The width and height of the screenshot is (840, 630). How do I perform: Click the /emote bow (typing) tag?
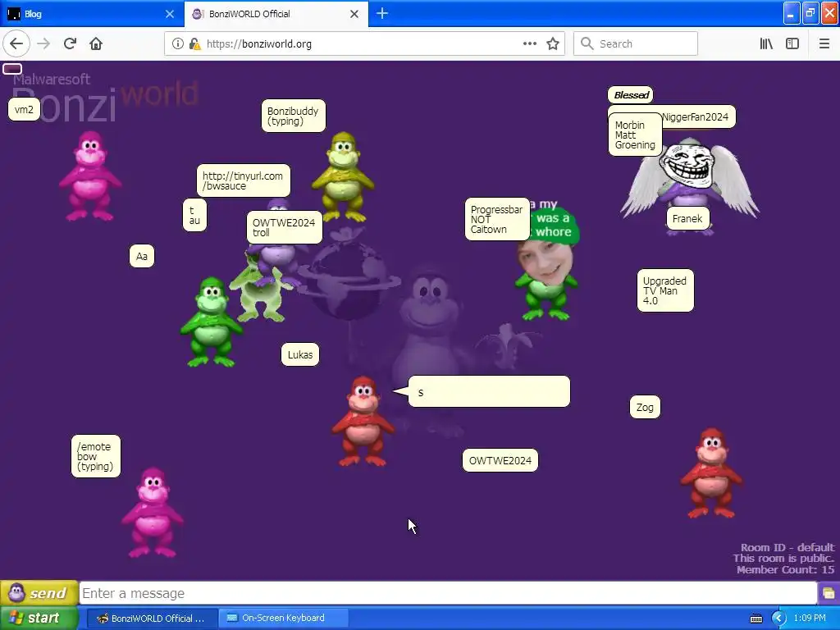point(95,456)
